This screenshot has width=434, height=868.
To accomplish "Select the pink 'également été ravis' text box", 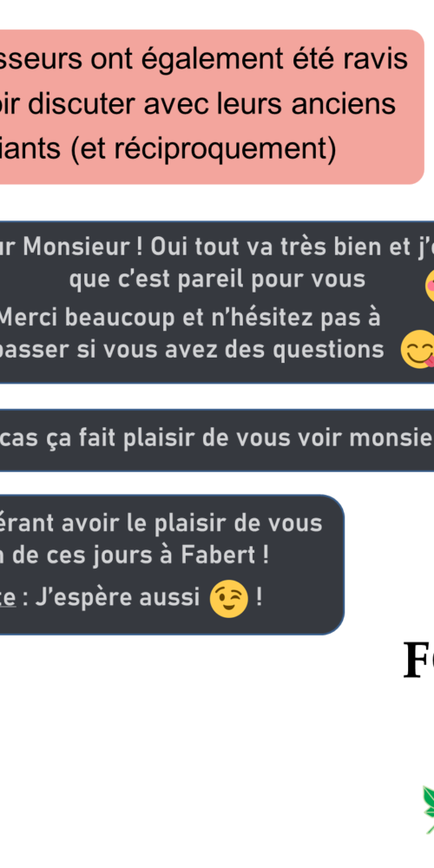I will point(212,107).
